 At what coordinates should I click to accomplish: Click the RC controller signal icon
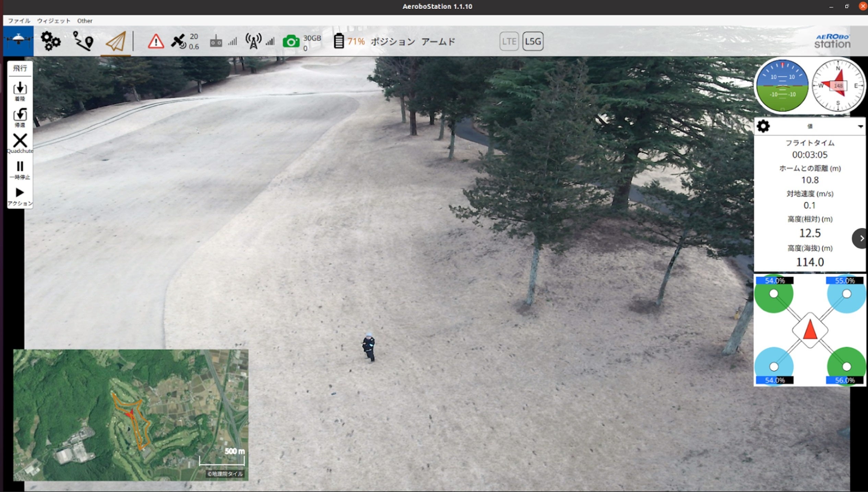click(216, 41)
